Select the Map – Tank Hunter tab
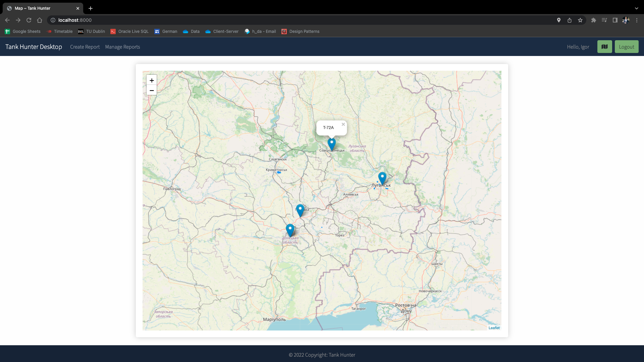 (43, 8)
